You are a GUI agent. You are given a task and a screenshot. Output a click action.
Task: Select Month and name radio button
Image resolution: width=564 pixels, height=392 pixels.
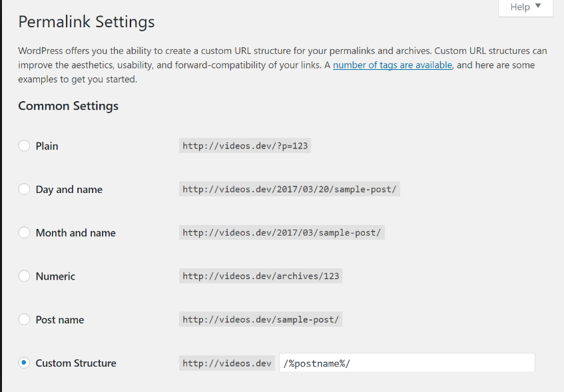tap(24, 232)
